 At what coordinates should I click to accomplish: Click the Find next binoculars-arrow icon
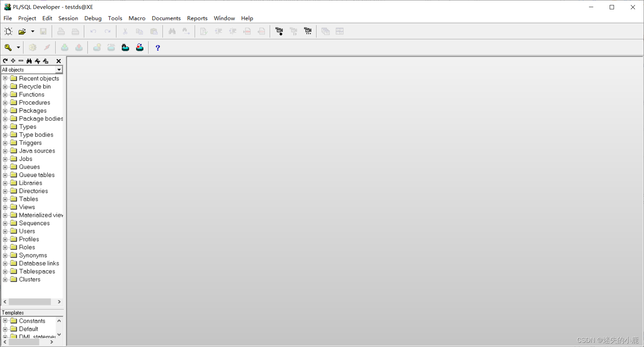pos(186,31)
